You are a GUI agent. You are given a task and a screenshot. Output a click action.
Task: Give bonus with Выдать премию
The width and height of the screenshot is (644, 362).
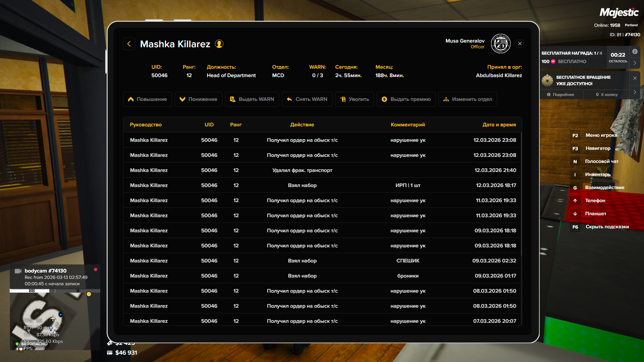coord(406,99)
